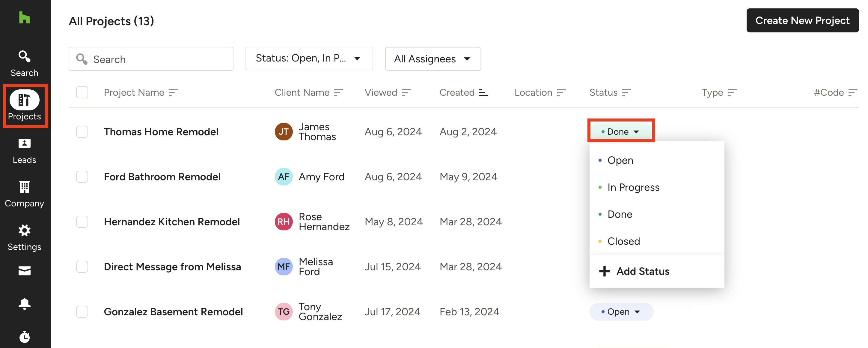The height and width of the screenshot is (348, 868).
Task: Select Direct Message from Melissa checkbox
Action: tap(82, 267)
